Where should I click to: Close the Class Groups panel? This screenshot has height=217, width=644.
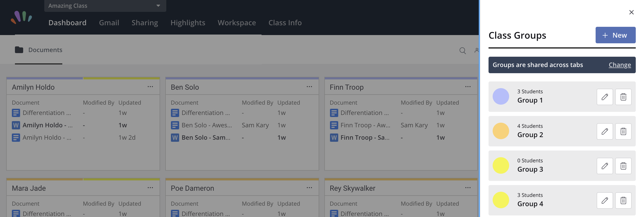[x=631, y=12]
